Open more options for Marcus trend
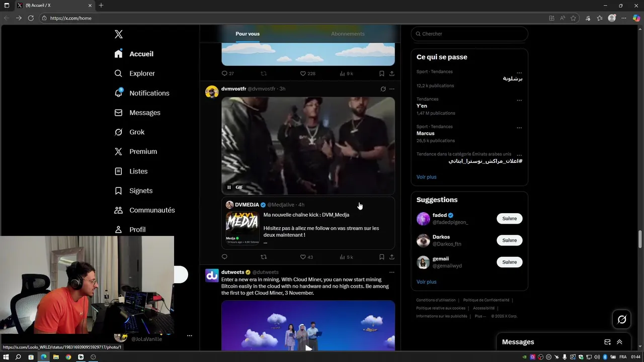 (519, 128)
